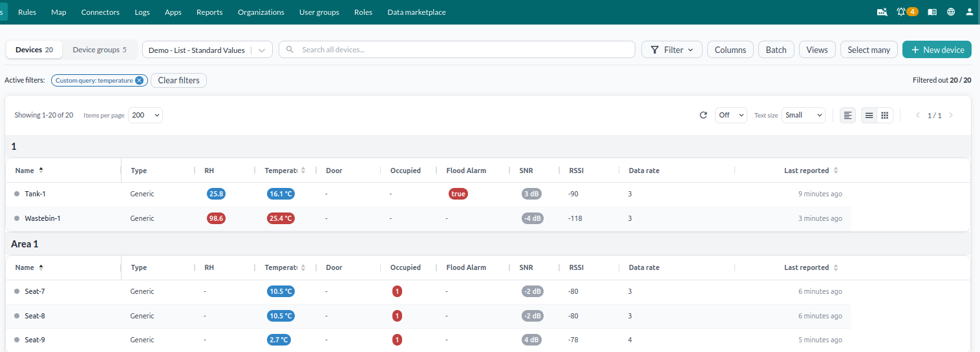Click the -4 dB SNR badge
Viewport: 980px width, 352px height.
point(533,218)
